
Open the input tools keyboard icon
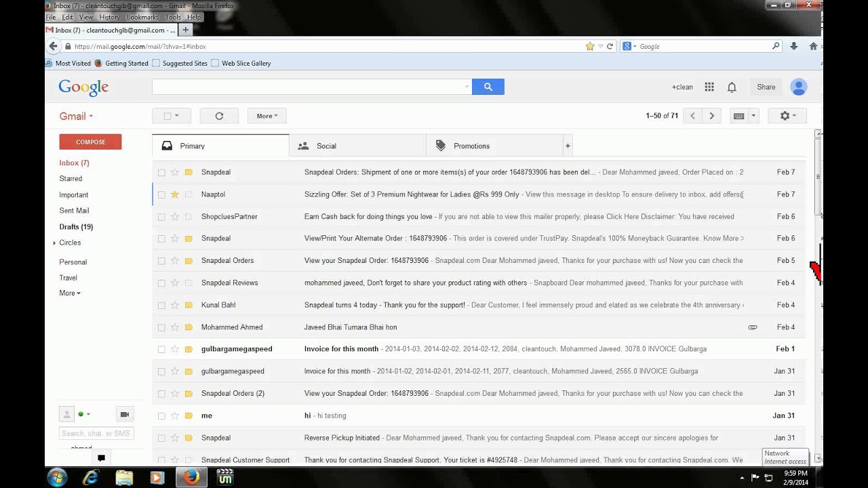tap(739, 115)
